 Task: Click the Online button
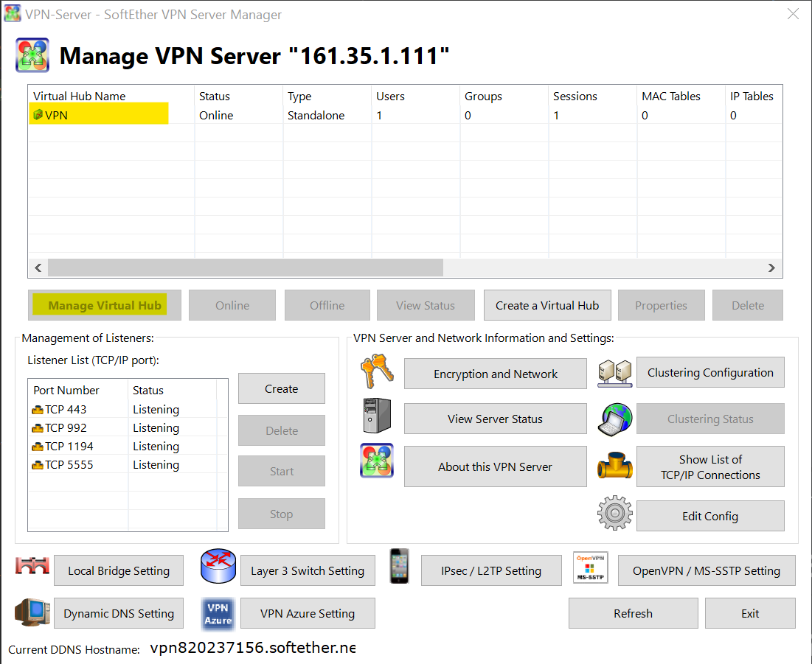click(x=232, y=305)
